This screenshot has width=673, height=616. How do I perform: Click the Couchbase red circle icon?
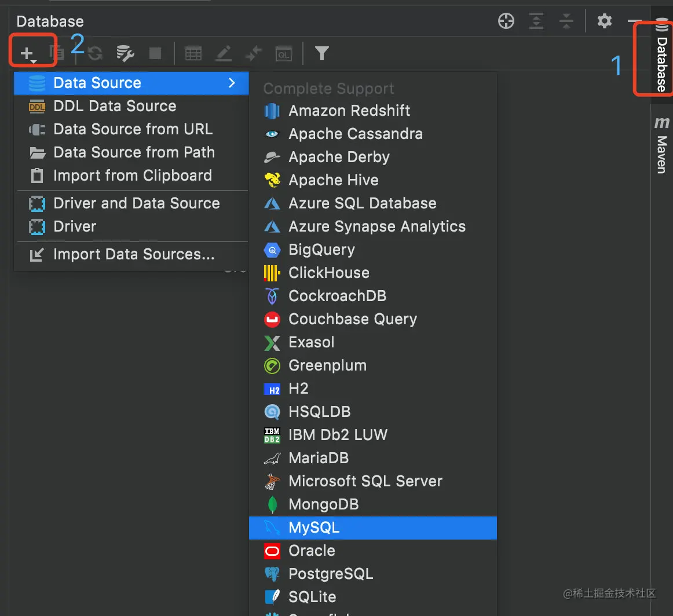(272, 320)
